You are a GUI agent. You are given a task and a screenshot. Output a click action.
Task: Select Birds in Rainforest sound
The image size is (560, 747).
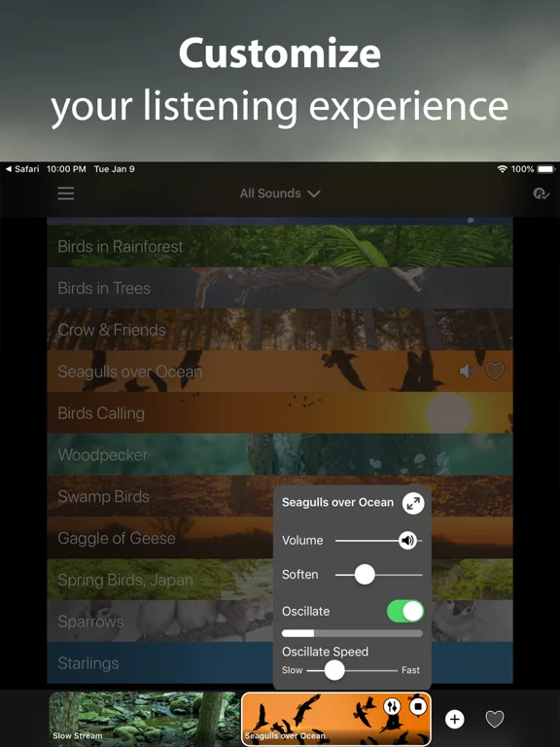pyautogui.click(x=280, y=246)
